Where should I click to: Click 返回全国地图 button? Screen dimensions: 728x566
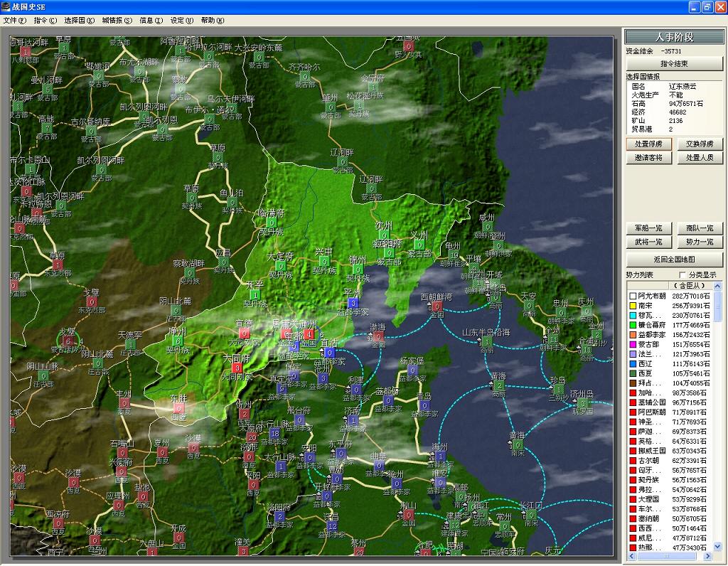(674, 259)
